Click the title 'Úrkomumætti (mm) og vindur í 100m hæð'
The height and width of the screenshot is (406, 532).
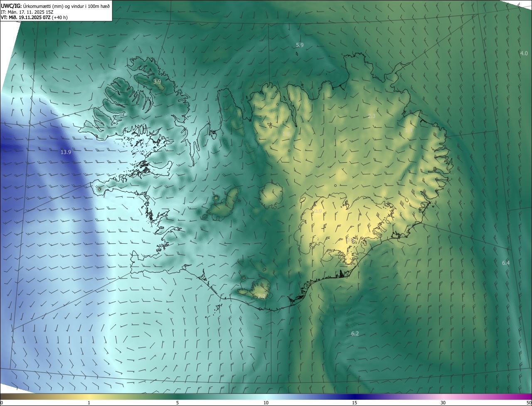tap(66, 6)
